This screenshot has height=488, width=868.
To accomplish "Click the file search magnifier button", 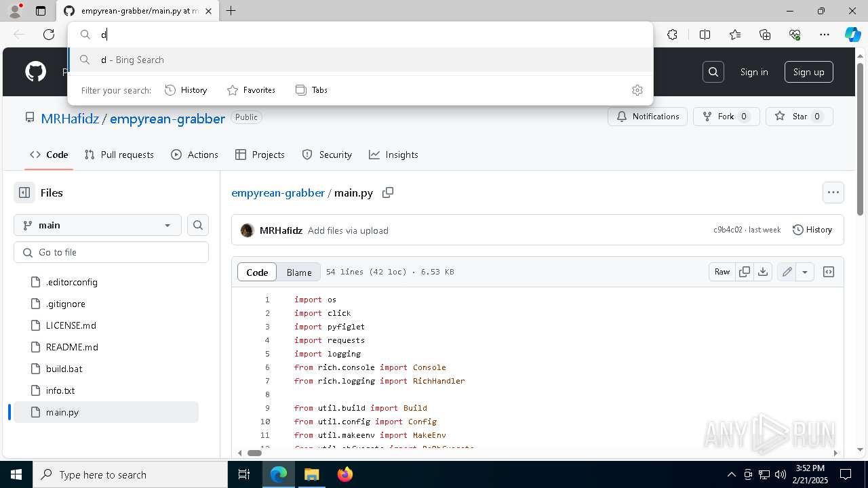I will coord(198,225).
